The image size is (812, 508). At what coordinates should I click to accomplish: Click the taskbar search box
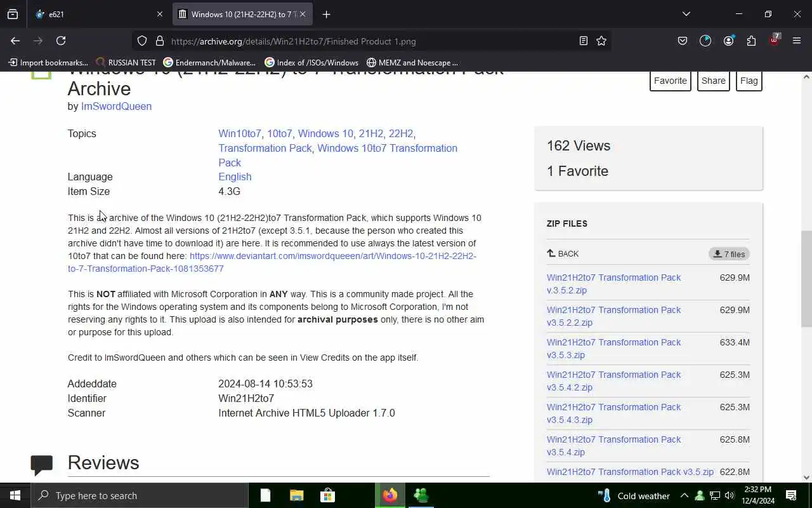click(x=140, y=495)
